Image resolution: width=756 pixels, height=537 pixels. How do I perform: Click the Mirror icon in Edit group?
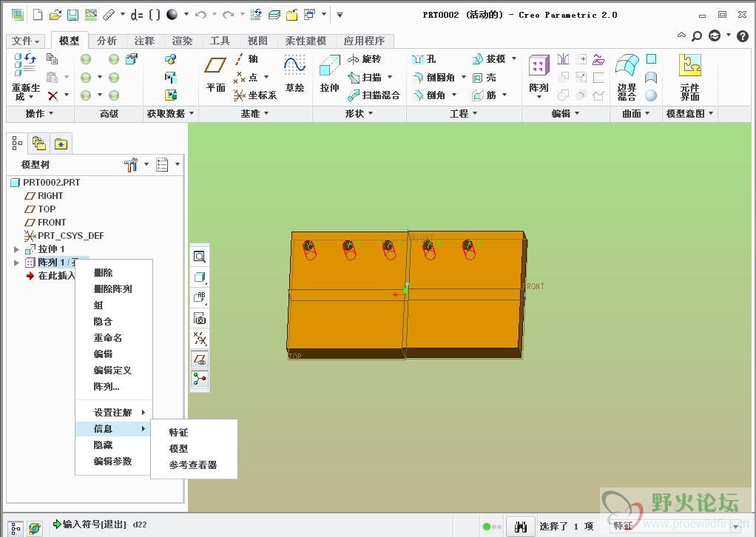(x=563, y=59)
